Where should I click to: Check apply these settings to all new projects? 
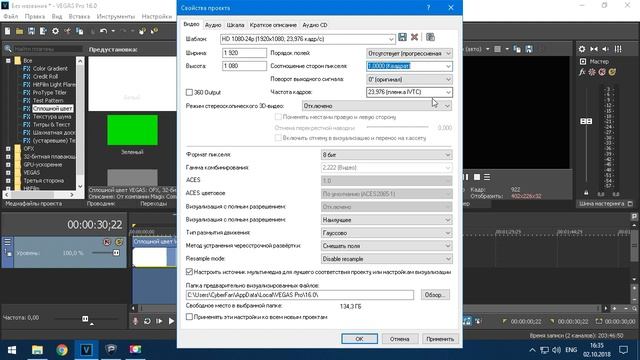[x=189, y=317]
